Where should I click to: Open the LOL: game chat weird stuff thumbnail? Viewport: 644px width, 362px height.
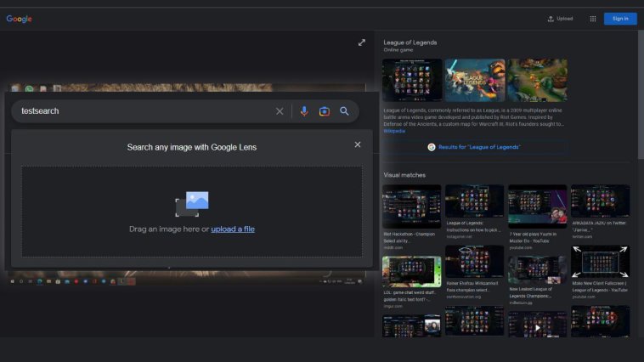coord(411,272)
